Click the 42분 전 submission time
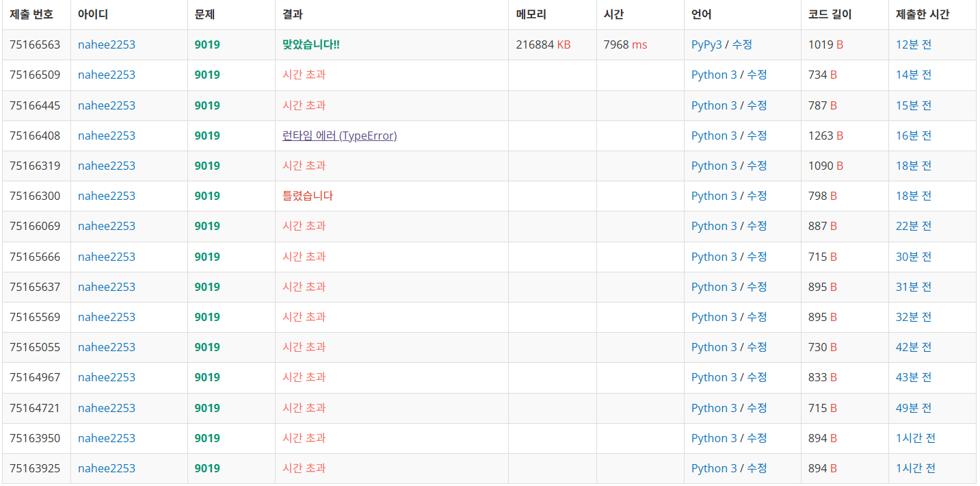Image resolution: width=980 pixels, height=486 pixels. 914,347
